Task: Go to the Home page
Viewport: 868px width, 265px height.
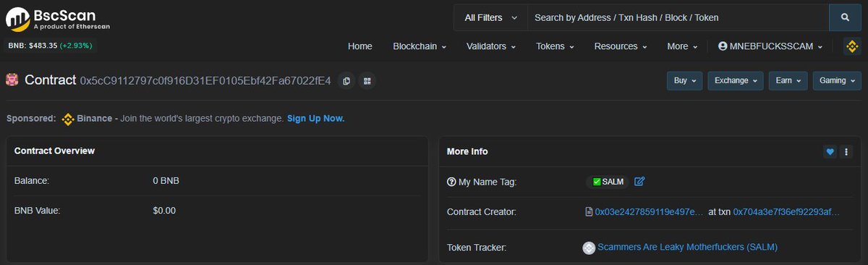Action: point(360,46)
